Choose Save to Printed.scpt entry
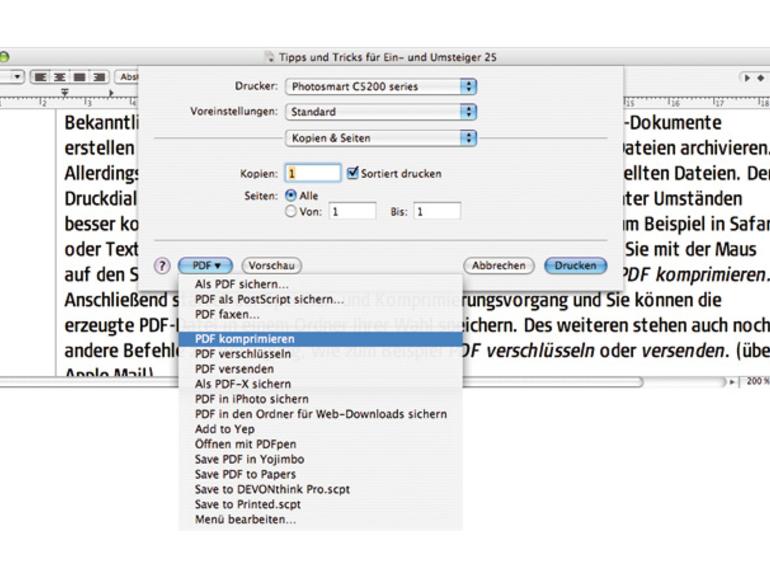770x578 pixels. pos(321,504)
